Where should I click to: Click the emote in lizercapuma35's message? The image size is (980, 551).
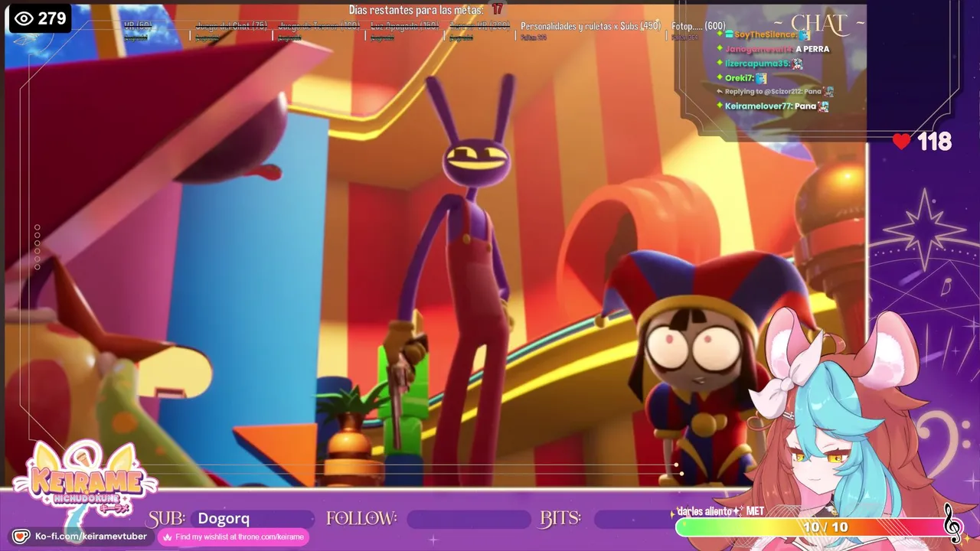click(797, 64)
